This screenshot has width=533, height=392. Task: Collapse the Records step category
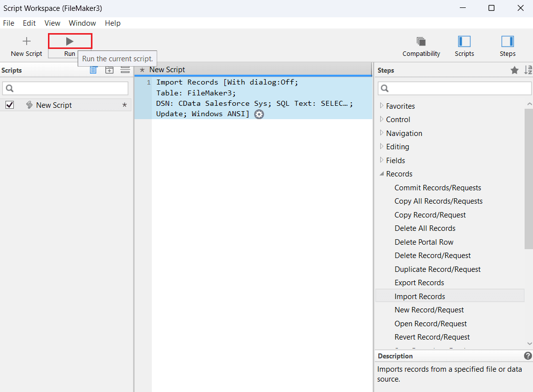381,174
